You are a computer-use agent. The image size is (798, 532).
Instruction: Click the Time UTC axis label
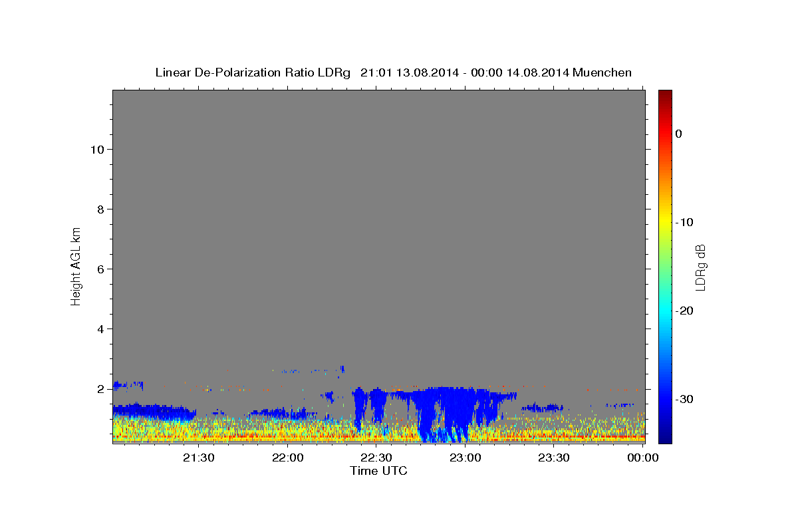(x=378, y=471)
